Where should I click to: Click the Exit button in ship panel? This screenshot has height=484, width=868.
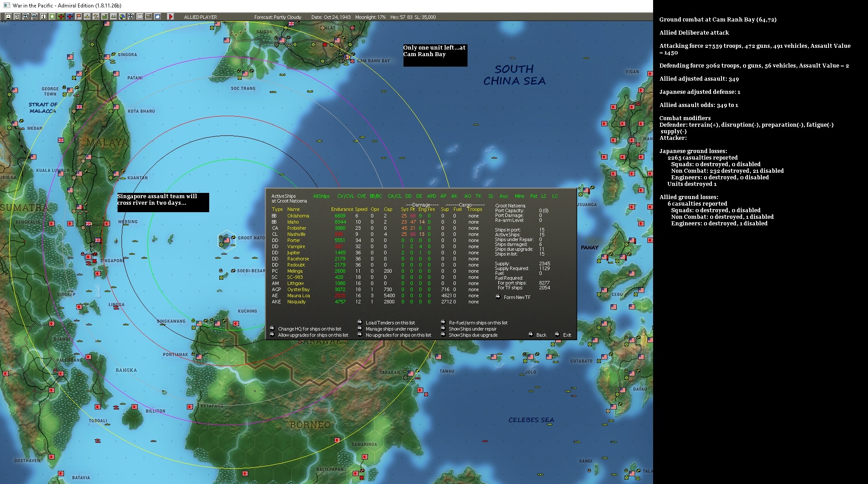(567, 335)
